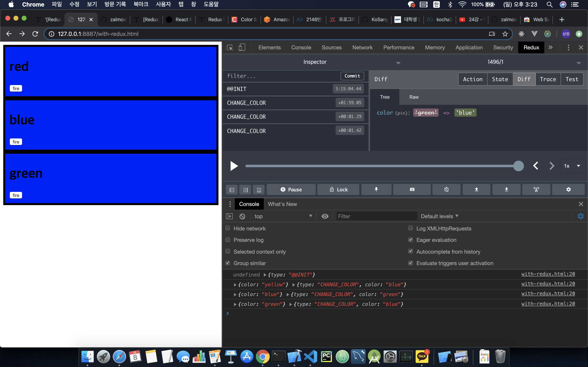Uncheck the Group similar checkbox
Image resolution: width=588 pixels, height=367 pixels.
pos(228,263)
